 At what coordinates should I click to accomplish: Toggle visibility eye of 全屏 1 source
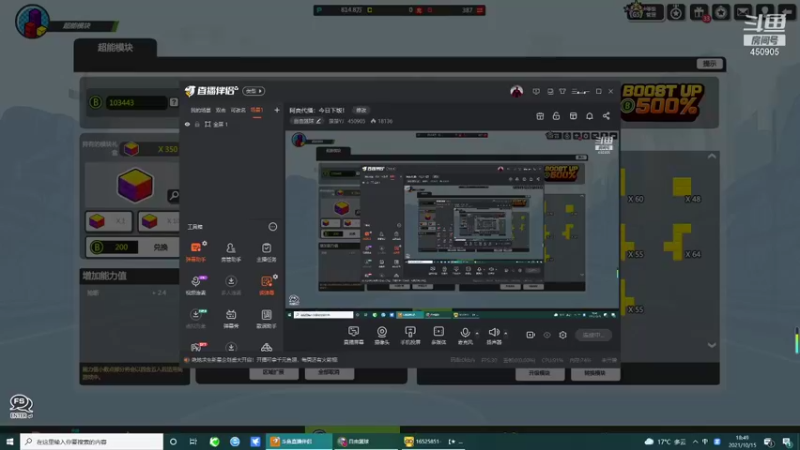[x=187, y=124]
